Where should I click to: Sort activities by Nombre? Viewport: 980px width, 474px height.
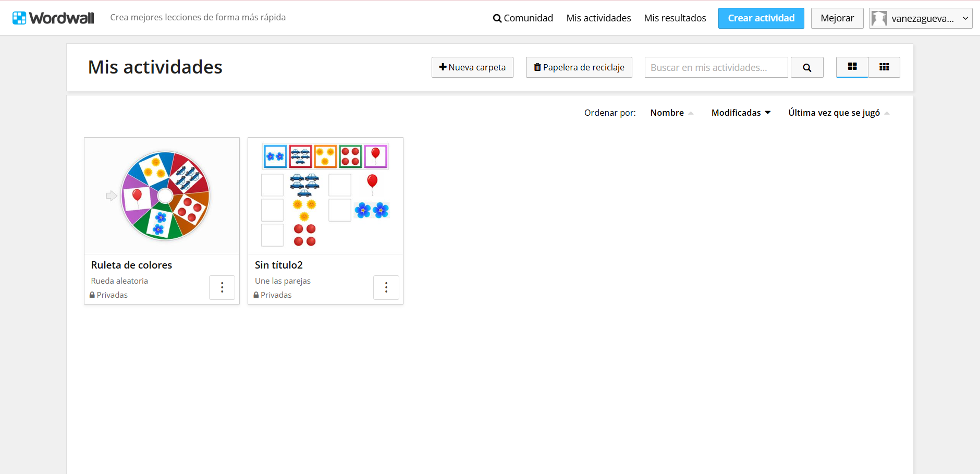(x=671, y=113)
